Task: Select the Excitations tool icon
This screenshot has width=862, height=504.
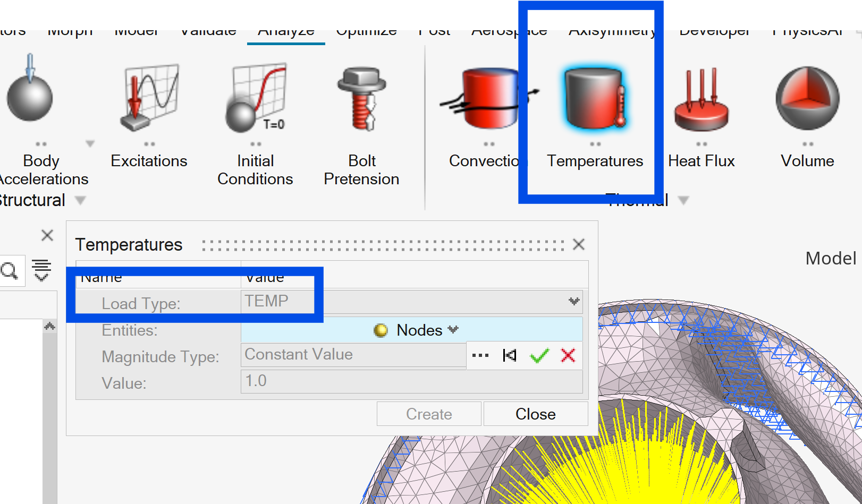Action: (x=150, y=97)
